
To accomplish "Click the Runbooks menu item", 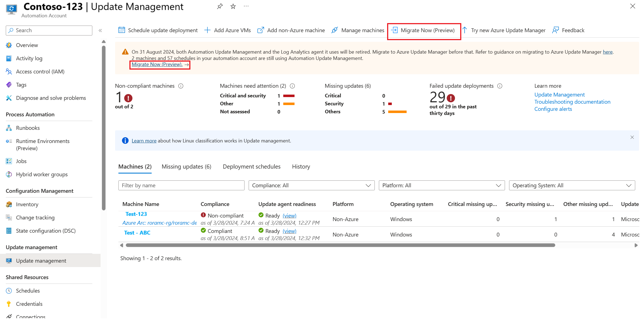I will click(x=28, y=127).
